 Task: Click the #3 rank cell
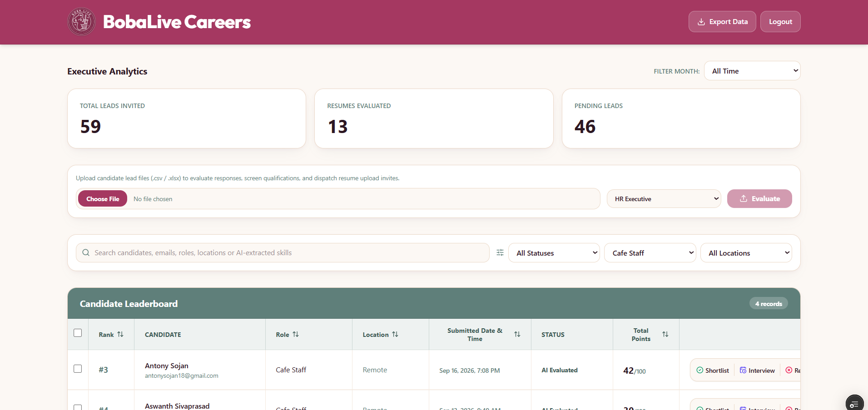pos(104,370)
